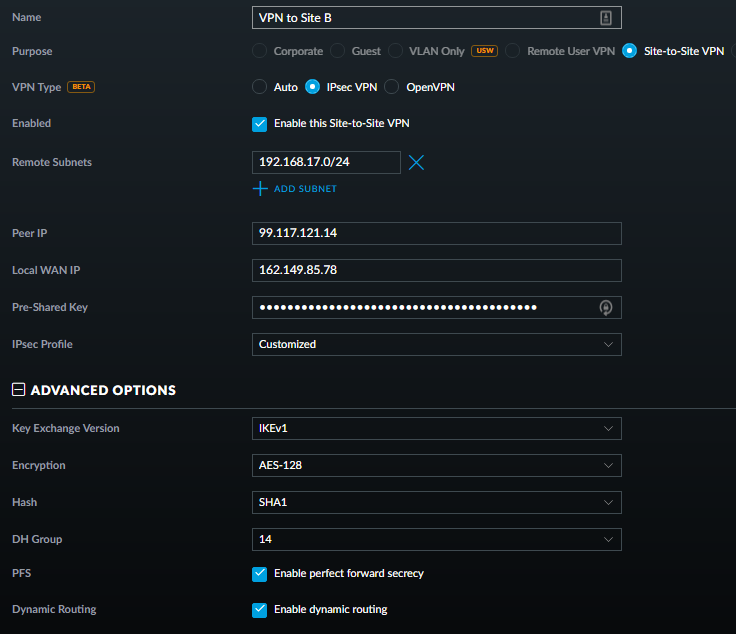Click the Remote Subnets input field
This screenshot has height=634, width=736.
[x=326, y=162]
